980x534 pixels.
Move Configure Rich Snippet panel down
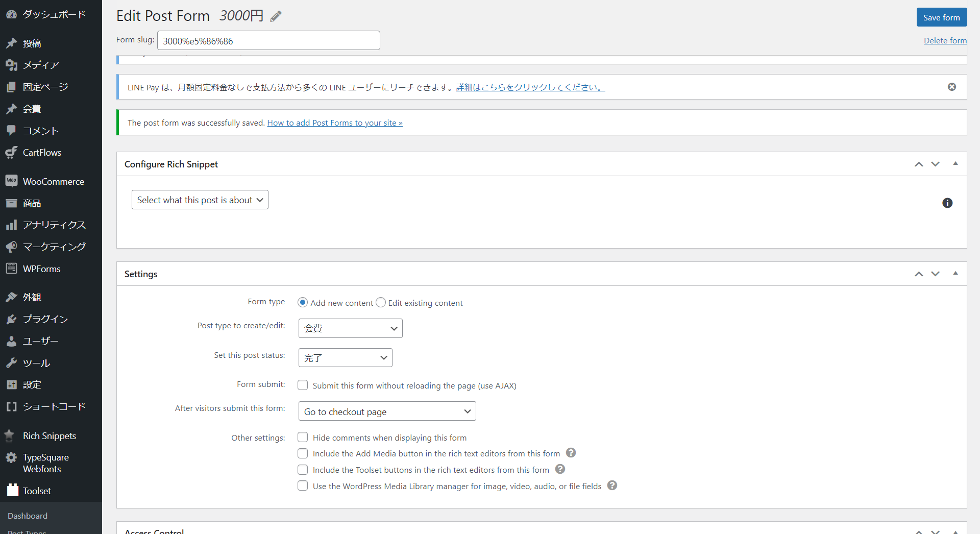935,164
